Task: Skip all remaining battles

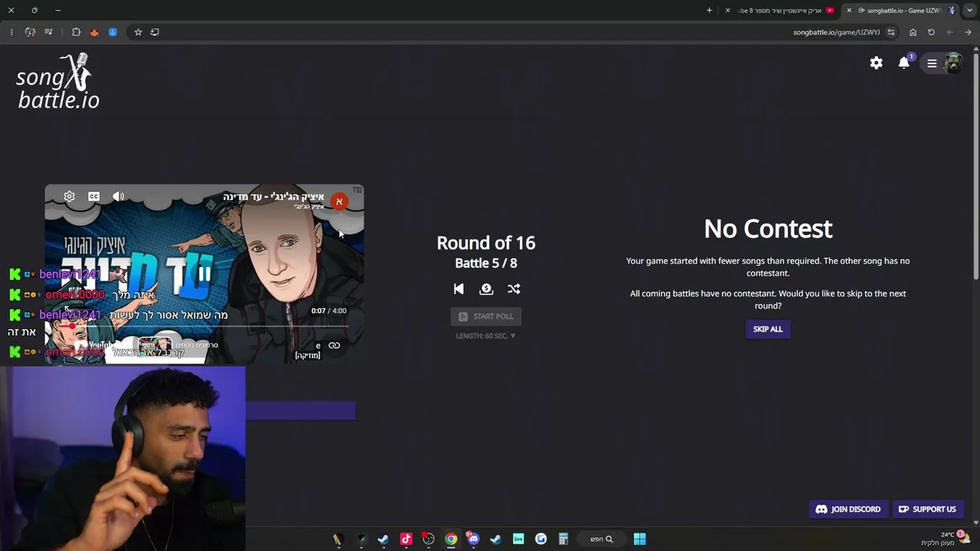Action: 768,329
